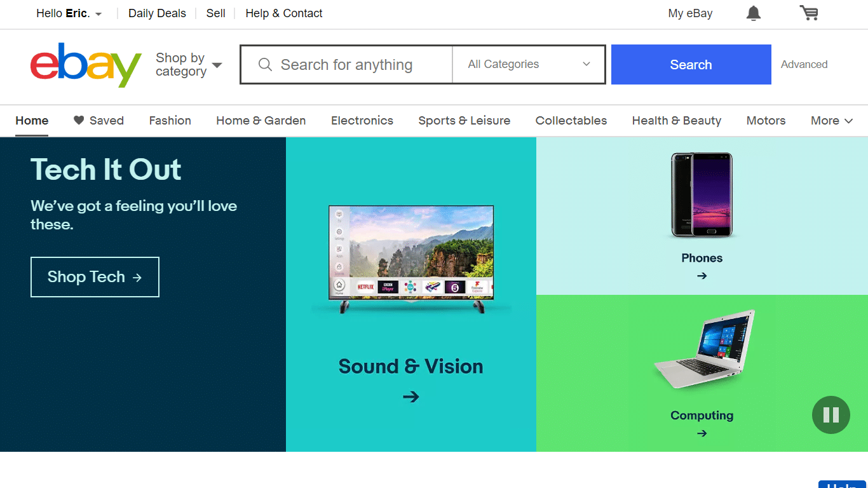Click the television product image
868x488 pixels.
(411, 259)
